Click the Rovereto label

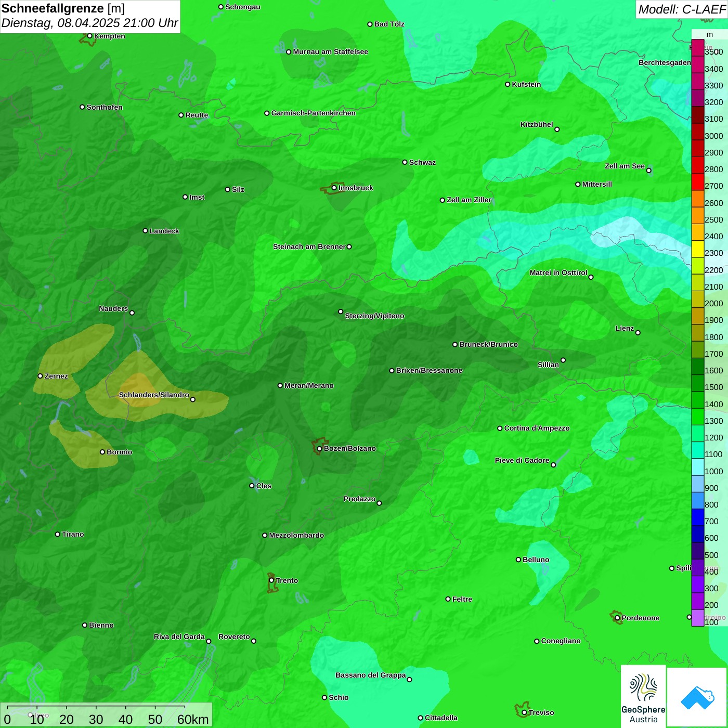coord(234,636)
